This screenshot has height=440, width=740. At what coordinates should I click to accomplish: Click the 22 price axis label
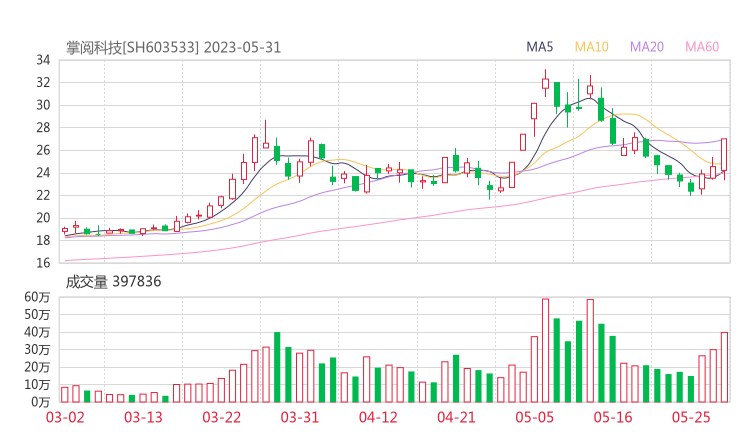point(43,195)
